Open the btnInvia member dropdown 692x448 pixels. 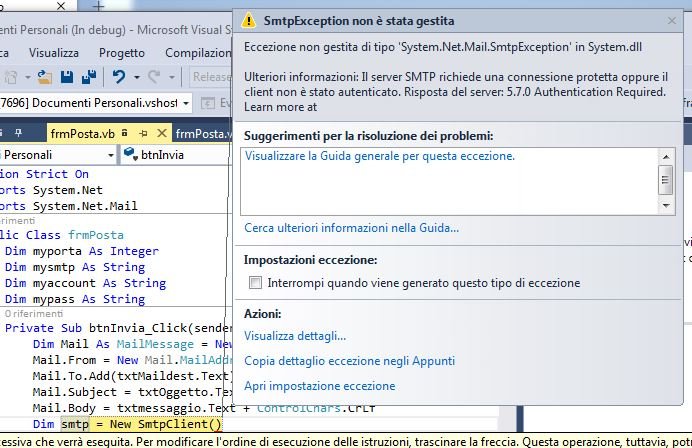[x=177, y=155]
